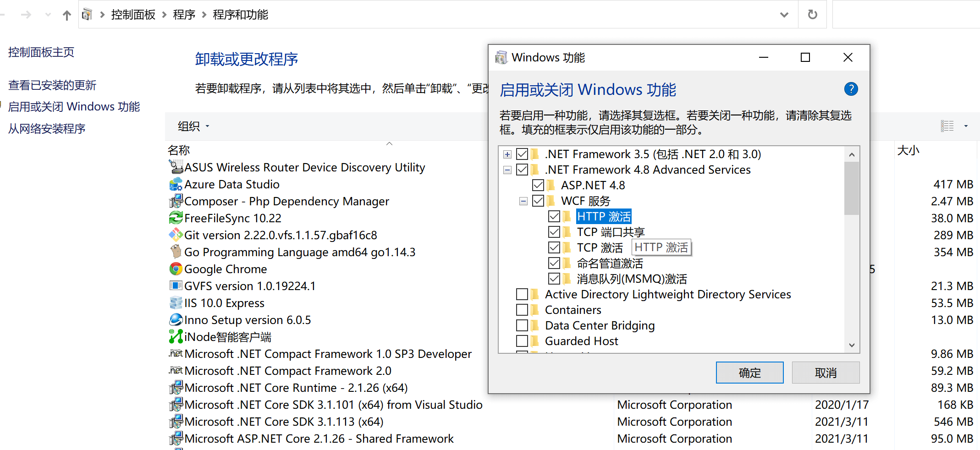Click the Google Chrome icon in list

[x=176, y=269]
